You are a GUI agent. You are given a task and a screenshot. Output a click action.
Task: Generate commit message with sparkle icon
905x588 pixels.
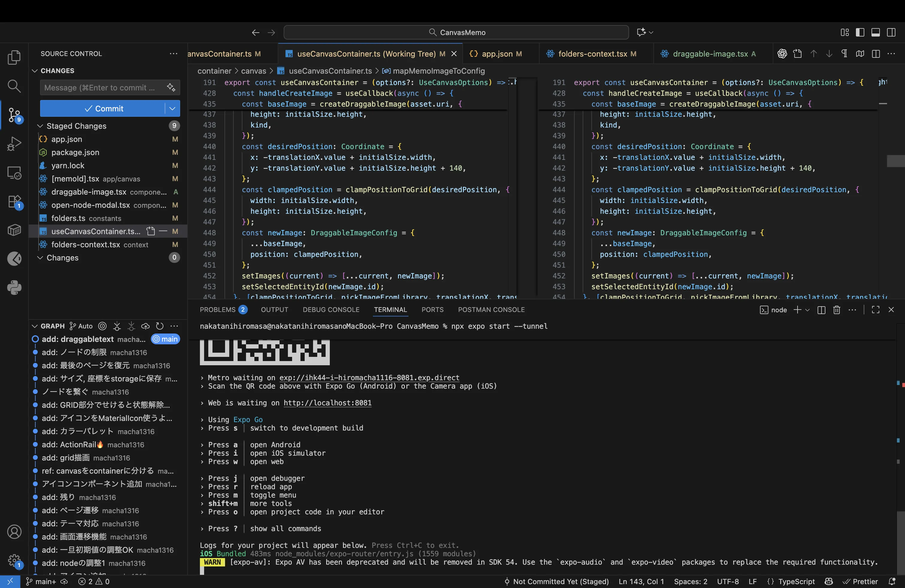[x=171, y=87]
